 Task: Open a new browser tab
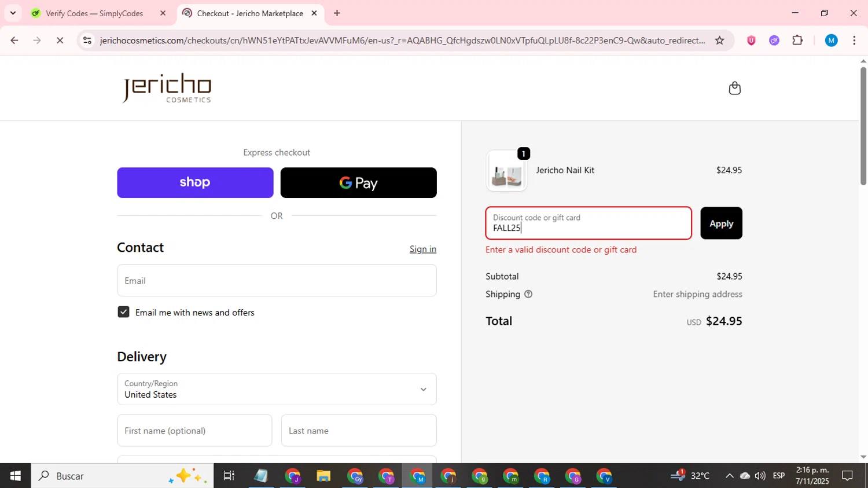[x=337, y=13]
